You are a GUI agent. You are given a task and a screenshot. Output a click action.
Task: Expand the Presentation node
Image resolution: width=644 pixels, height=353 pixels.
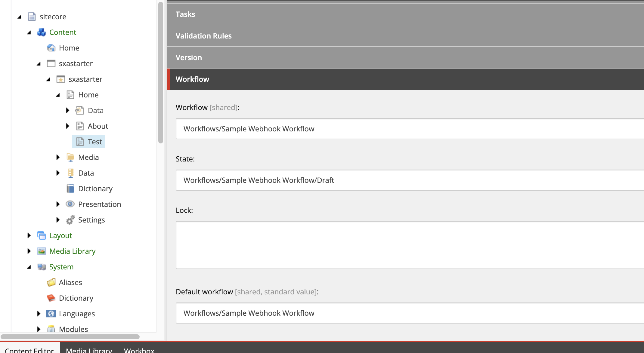(58, 204)
